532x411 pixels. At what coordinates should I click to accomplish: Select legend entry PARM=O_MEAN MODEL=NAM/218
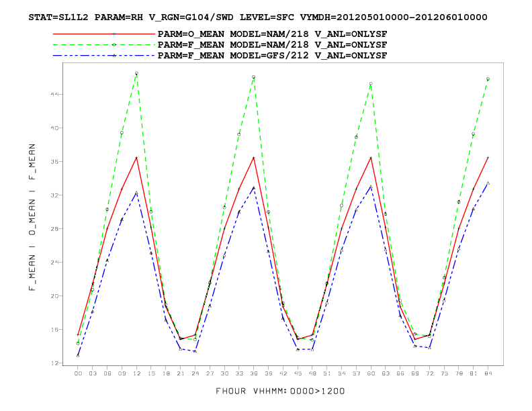click(x=272, y=34)
